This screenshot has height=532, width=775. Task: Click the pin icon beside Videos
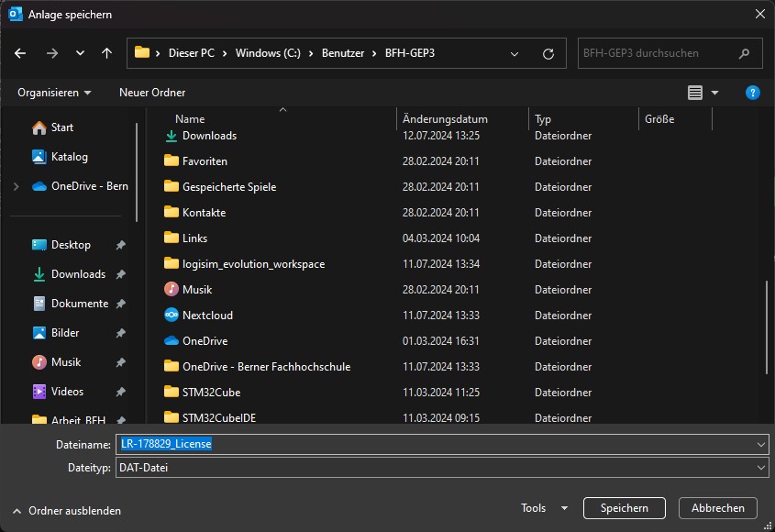click(120, 392)
